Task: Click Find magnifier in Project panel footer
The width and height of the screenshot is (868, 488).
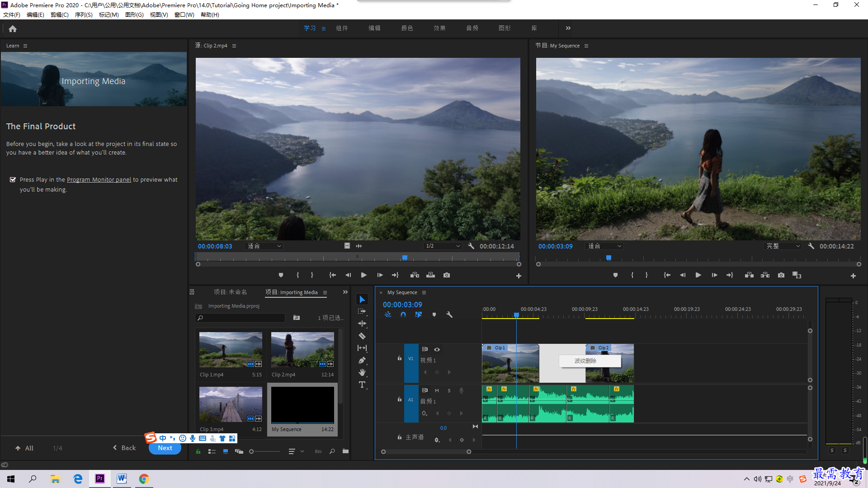Action: (x=332, y=451)
